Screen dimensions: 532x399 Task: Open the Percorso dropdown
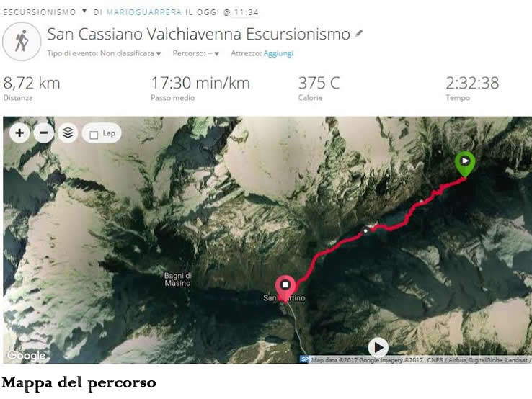coord(196,53)
